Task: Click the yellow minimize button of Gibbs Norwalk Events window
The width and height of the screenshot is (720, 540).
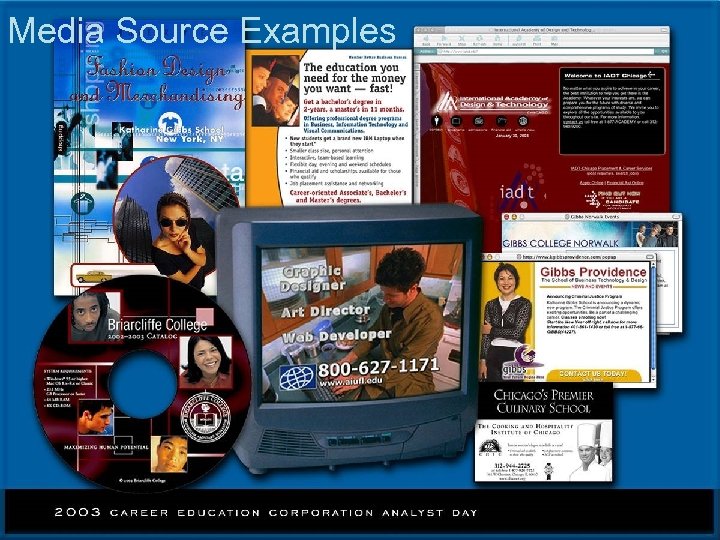Action: coord(514,216)
